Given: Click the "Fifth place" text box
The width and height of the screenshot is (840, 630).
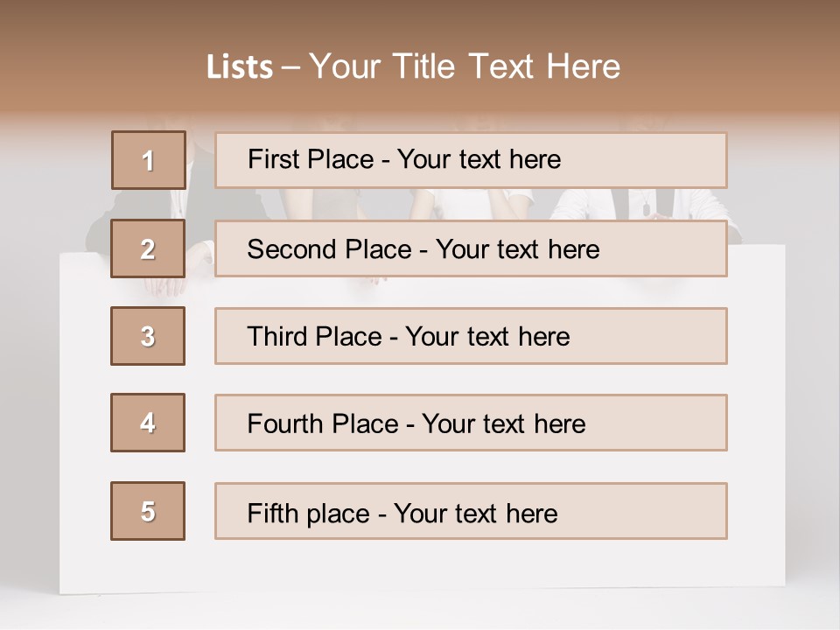Looking at the screenshot, I should (471, 511).
